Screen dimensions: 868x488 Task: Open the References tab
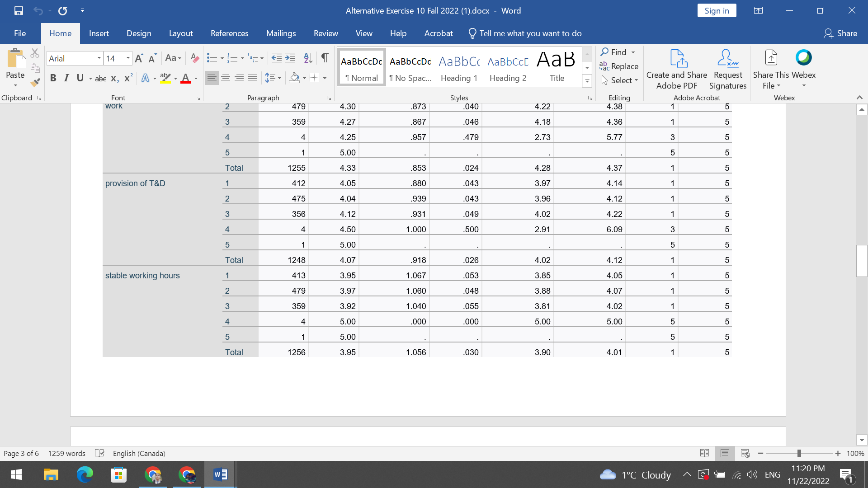point(229,33)
